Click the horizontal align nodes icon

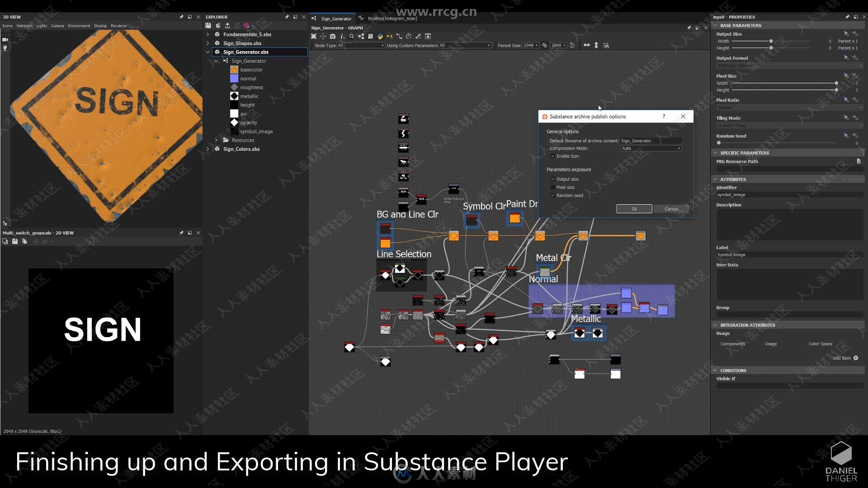[587, 45]
